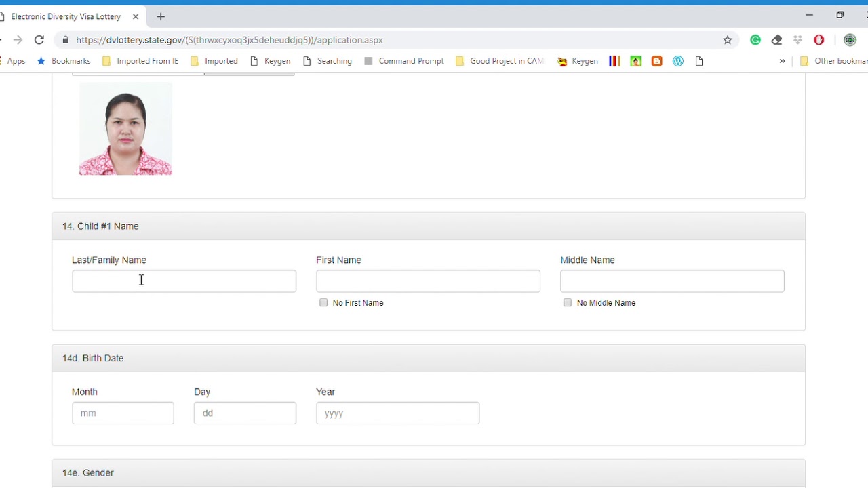Open the Grammarly extension icon
This screenshot has width=868, height=488.
[755, 40]
